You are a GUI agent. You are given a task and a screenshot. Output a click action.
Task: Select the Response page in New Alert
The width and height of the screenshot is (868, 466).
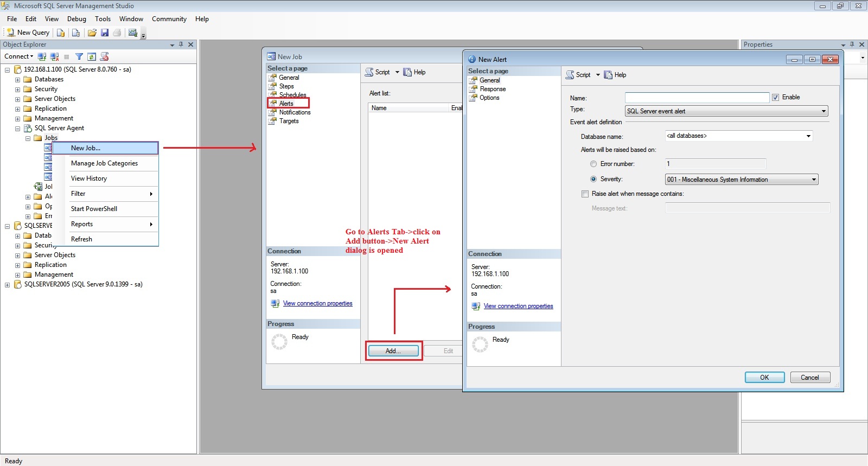(493, 89)
